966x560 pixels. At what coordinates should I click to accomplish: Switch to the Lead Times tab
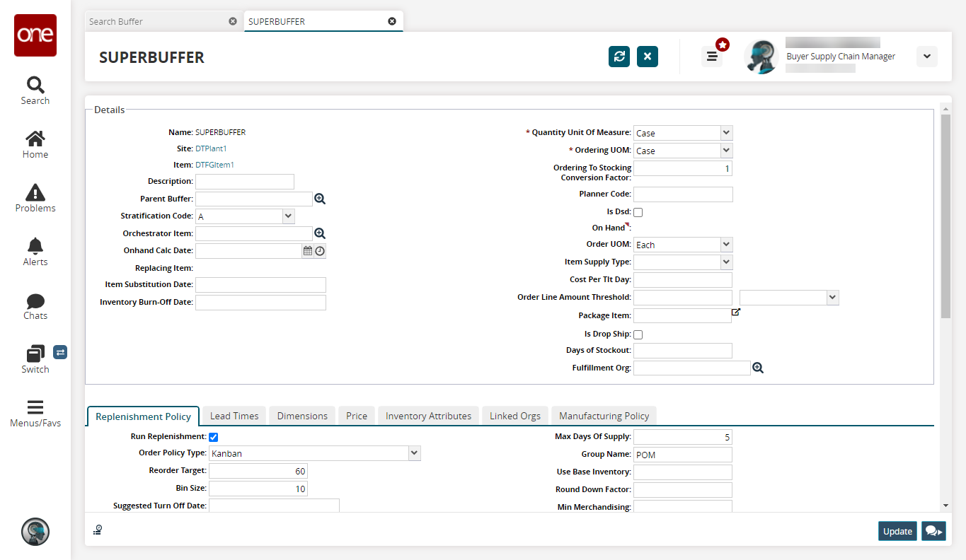click(234, 416)
